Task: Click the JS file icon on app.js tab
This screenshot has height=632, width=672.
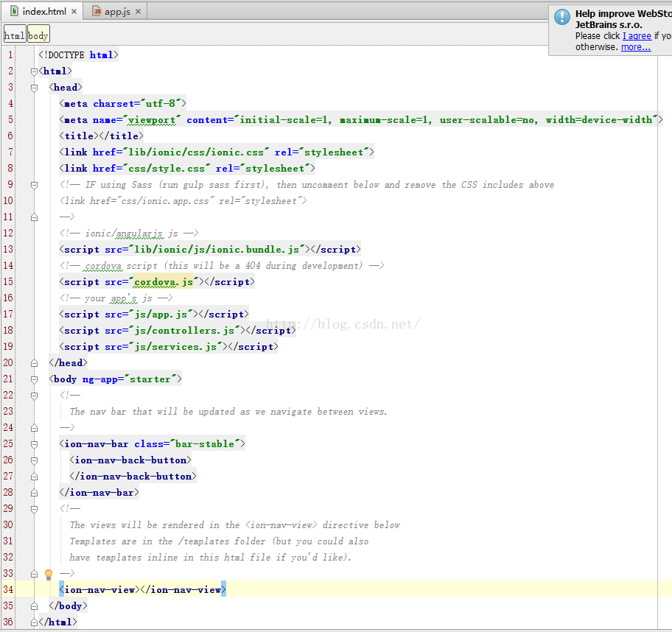Action: tap(97, 11)
